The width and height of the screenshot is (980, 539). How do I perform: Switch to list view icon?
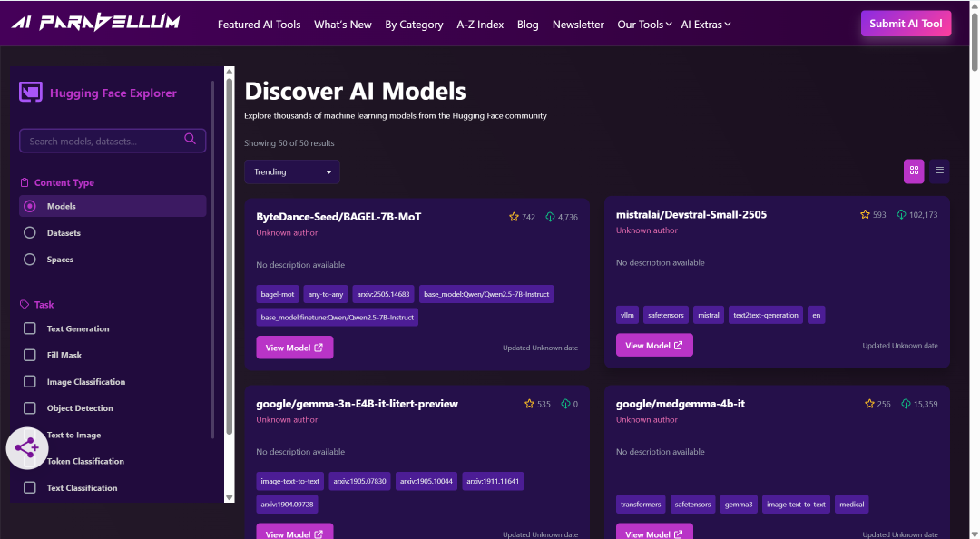coord(939,171)
